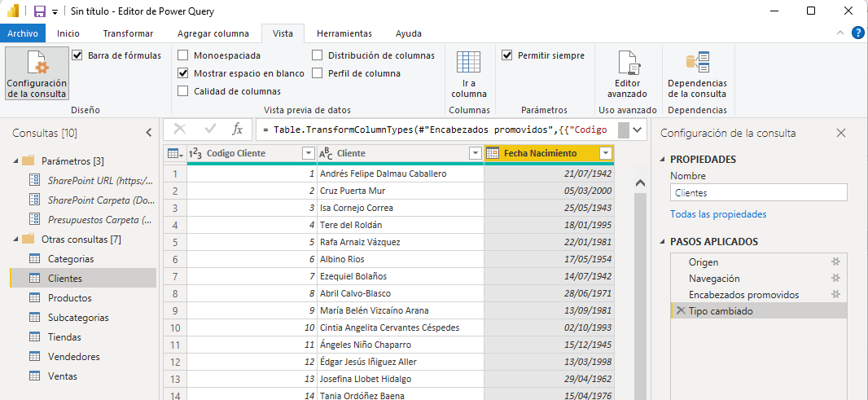The height and width of the screenshot is (400, 868).
Task: Cancel formula edit with X icon
Action: click(x=180, y=130)
